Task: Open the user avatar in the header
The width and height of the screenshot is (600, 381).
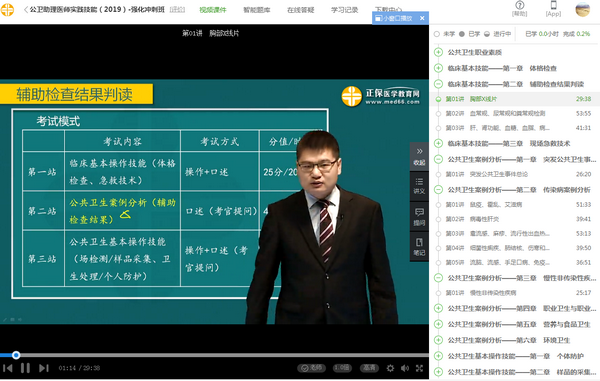Action: point(582,9)
